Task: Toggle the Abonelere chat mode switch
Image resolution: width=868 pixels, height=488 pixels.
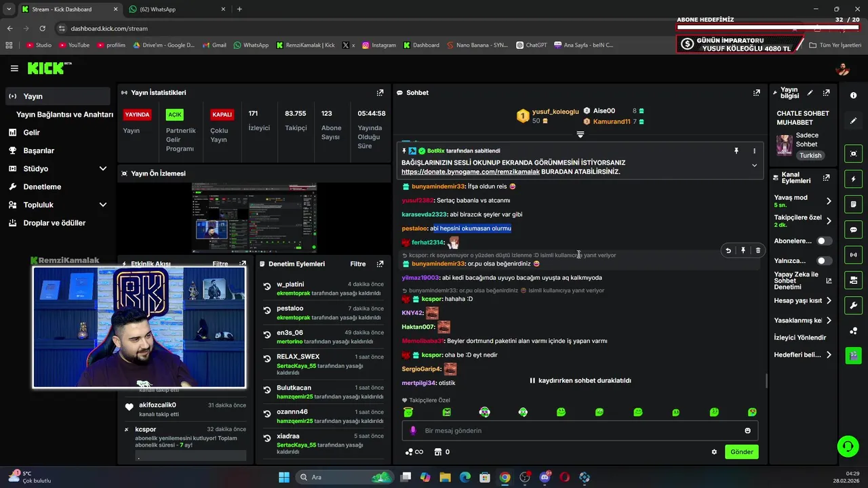Action: [x=825, y=241]
